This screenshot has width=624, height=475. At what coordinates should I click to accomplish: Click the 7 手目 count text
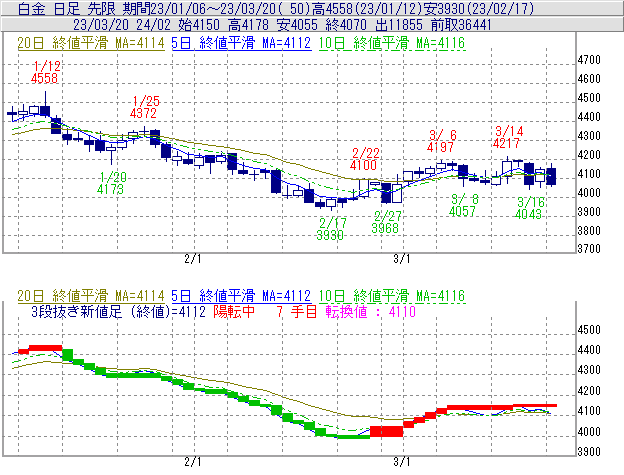coord(296,311)
